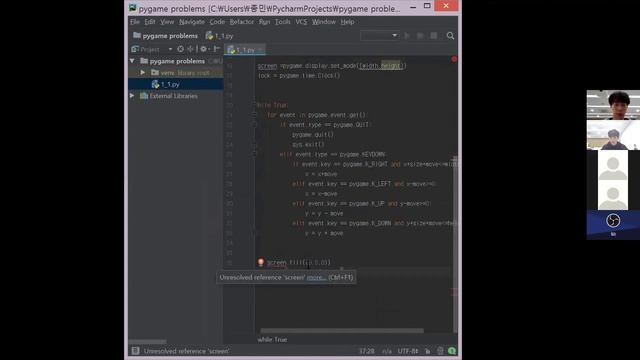Switch to the 1_1.py editor tab
Image resolution: width=640 pixels, height=360 pixels.
click(x=244, y=50)
